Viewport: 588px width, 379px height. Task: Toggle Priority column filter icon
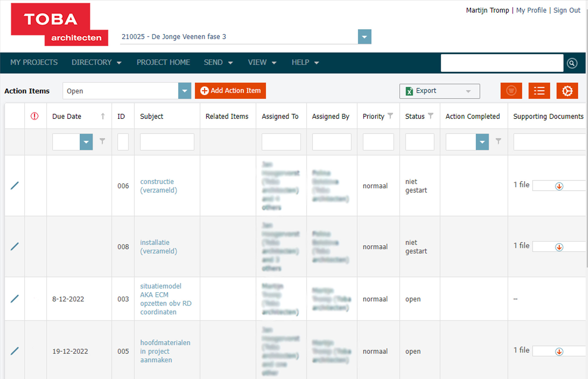[x=390, y=116]
